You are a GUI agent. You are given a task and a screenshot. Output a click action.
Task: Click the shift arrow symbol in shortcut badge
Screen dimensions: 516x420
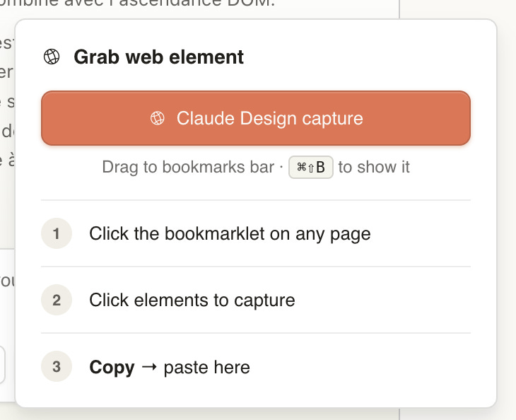(x=311, y=168)
